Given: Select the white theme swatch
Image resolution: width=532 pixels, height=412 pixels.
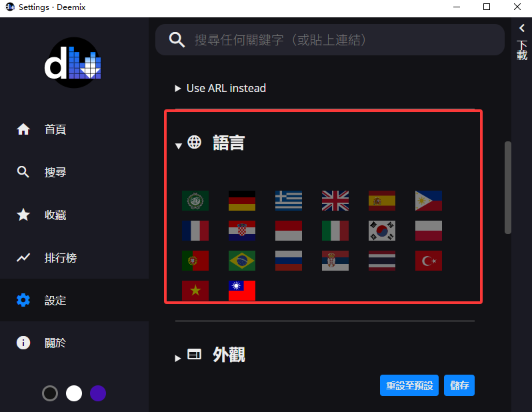Looking at the screenshot, I should [74, 393].
